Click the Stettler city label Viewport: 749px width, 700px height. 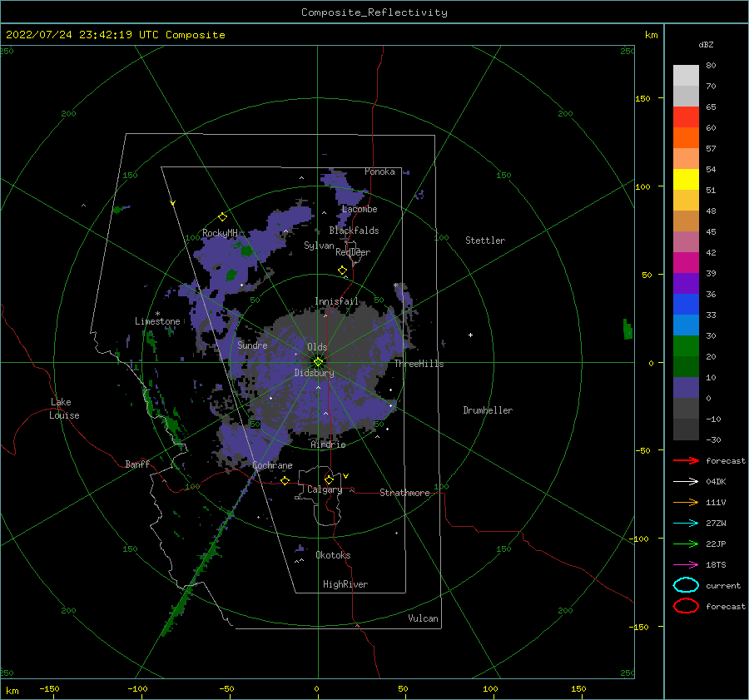point(485,241)
